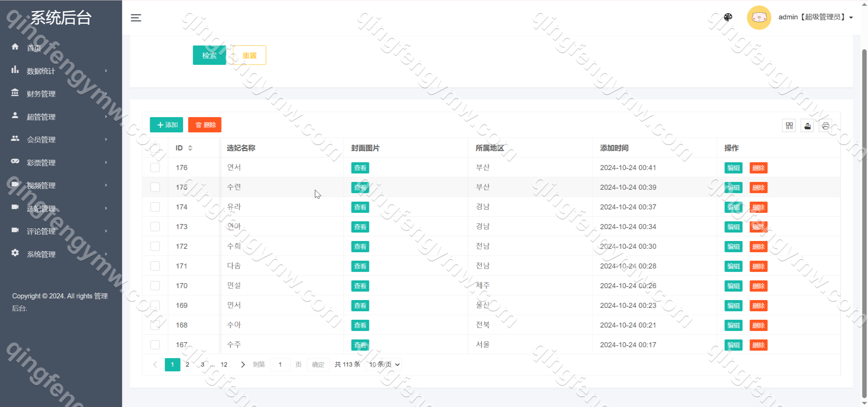This screenshot has height=407, width=868.
Task: Open 系统管理 sidebar menu
Action: pos(41,254)
